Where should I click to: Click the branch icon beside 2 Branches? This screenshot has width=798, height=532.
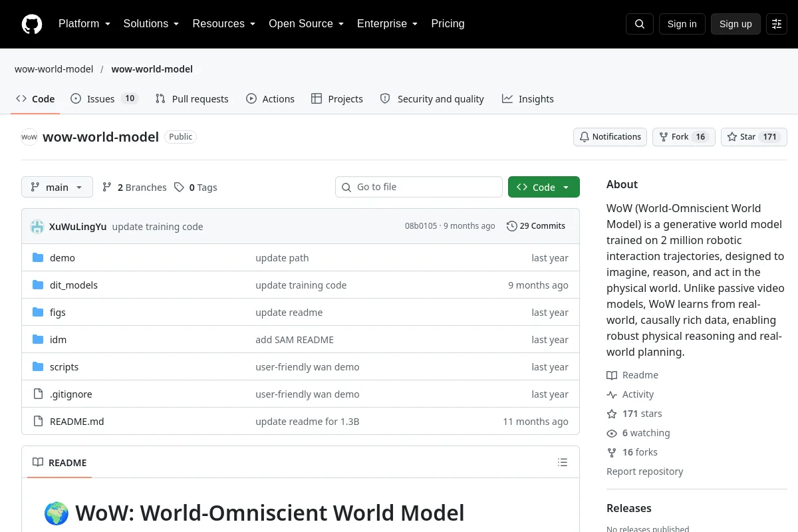tap(107, 188)
